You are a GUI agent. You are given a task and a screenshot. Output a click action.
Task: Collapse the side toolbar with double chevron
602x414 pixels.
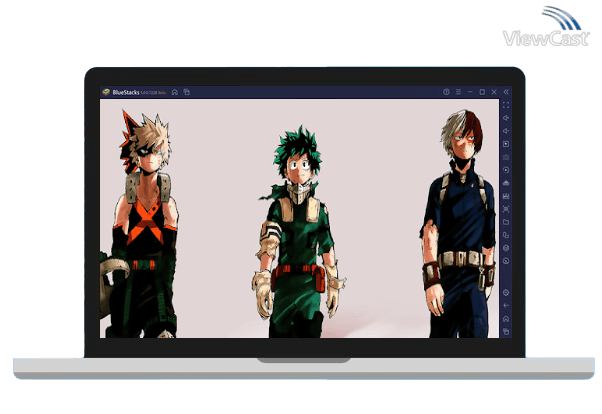coord(506,92)
